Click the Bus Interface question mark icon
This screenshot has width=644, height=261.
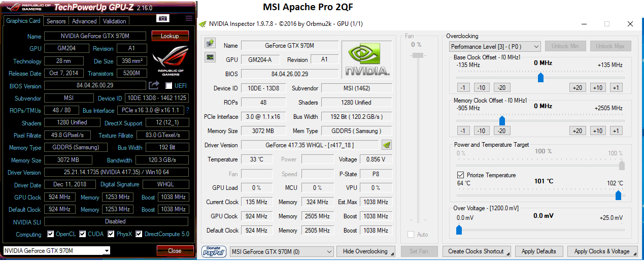[x=187, y=110]
